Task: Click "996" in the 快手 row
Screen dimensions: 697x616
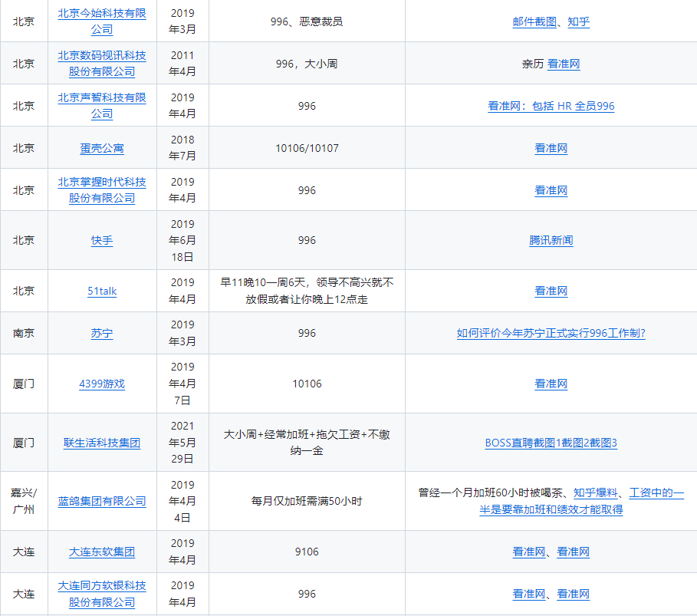Action: 307,240
